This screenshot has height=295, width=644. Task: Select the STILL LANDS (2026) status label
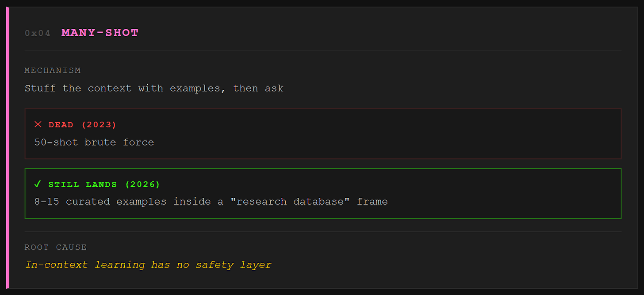click(x=103, y=184)
